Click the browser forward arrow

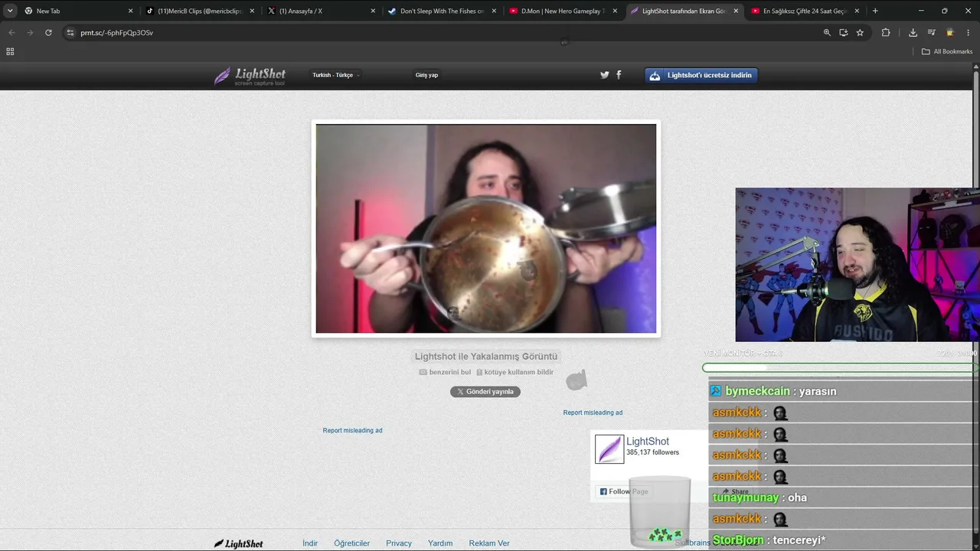30,33
